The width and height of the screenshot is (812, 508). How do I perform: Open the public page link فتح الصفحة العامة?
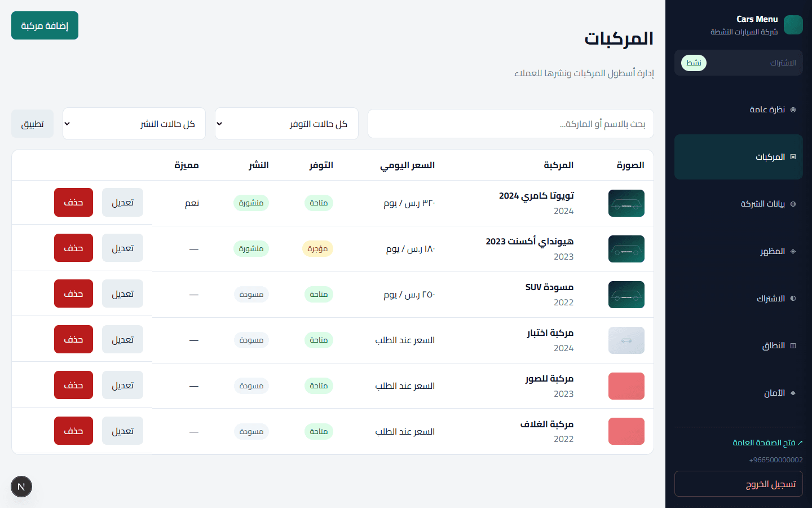point(767,443)
